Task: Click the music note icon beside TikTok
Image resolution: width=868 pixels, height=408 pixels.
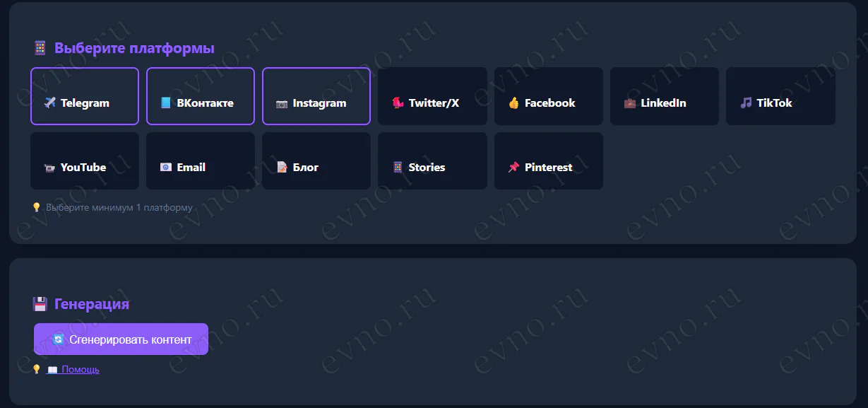Action: click(x=746, y=103)
